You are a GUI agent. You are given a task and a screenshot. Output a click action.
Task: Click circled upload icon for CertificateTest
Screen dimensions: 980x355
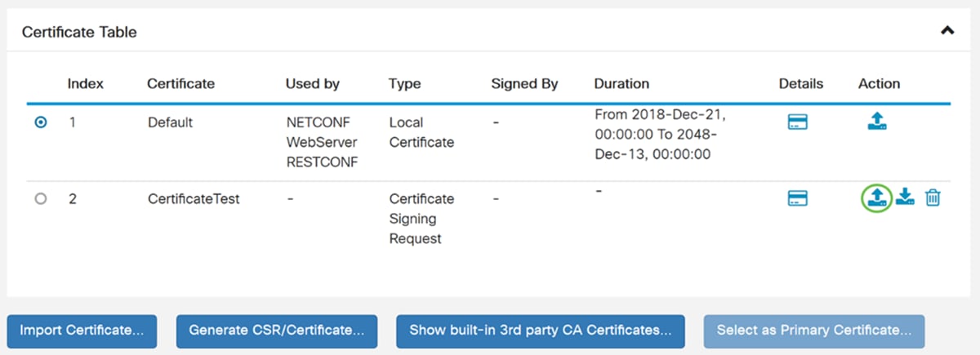point(876,197)
